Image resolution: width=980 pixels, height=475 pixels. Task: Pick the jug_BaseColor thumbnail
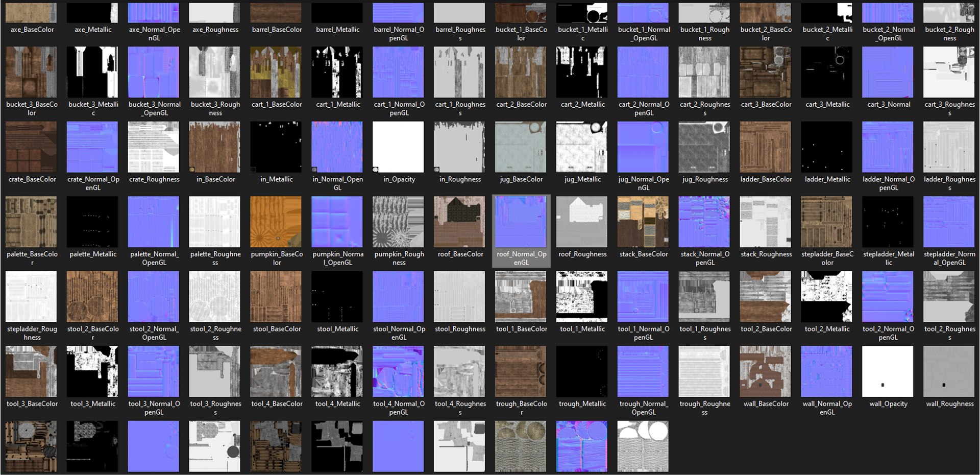(521, 147)
